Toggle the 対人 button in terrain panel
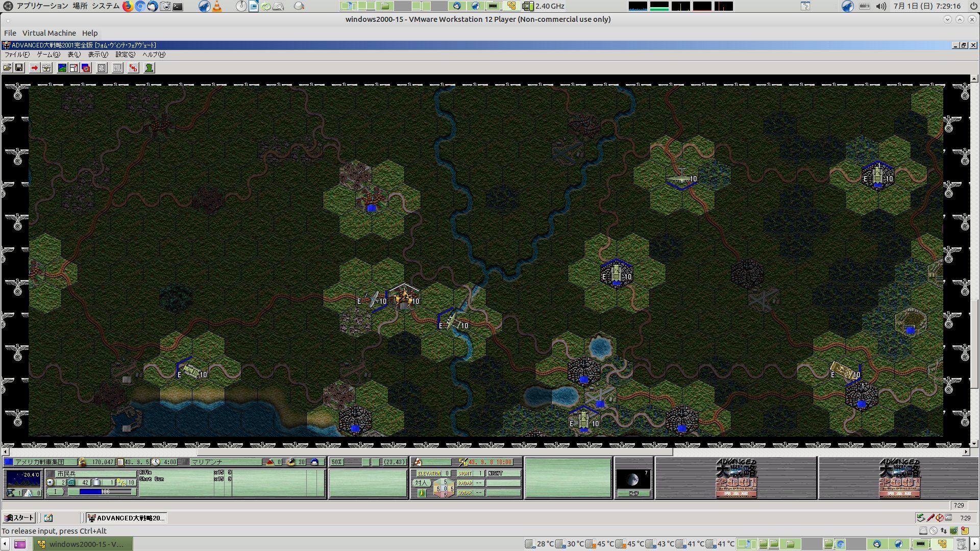Screen dimensions: 980x551 [421, 483]
